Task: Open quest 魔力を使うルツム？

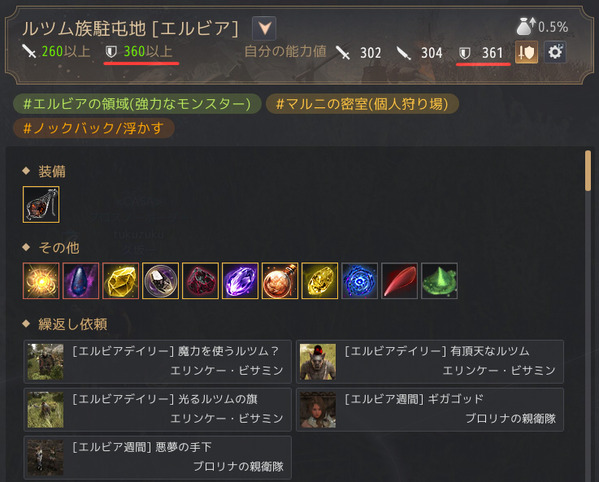Action: (158, 362)
